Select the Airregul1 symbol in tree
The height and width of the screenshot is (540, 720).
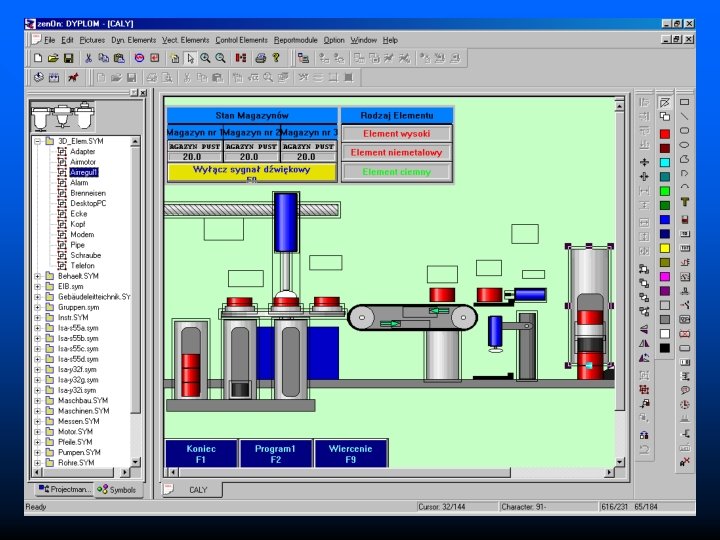click(84, 172)
